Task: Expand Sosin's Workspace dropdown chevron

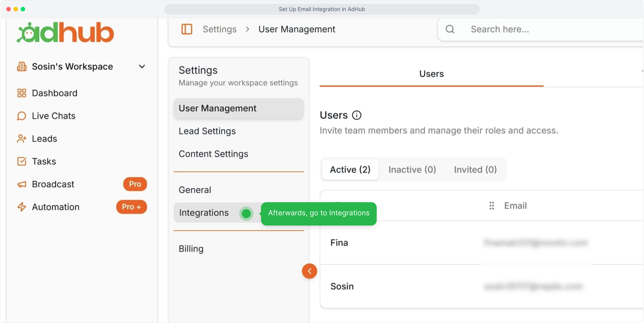Action: (x=142, y=66)
